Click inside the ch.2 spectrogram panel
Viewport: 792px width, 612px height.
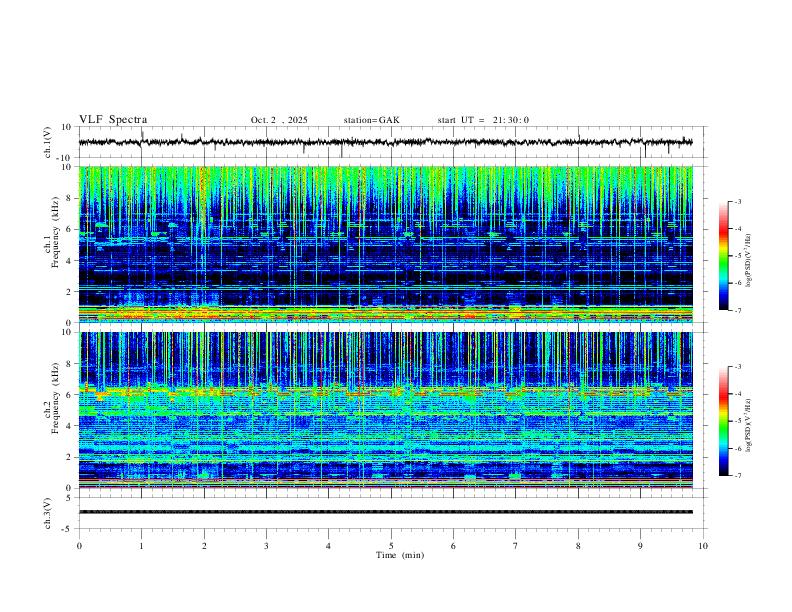click(x=385, y=410)
